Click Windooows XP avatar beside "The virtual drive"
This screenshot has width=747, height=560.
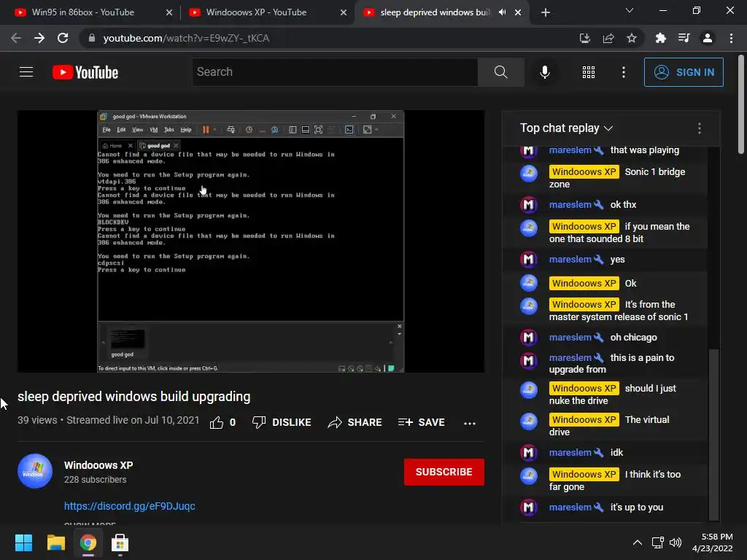point(528,421)
